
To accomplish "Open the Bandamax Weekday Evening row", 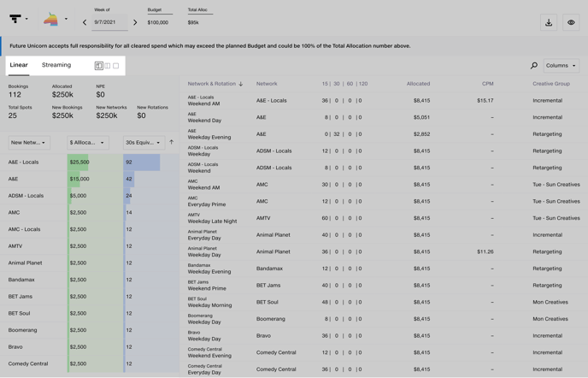I will [x=384, y=269].
